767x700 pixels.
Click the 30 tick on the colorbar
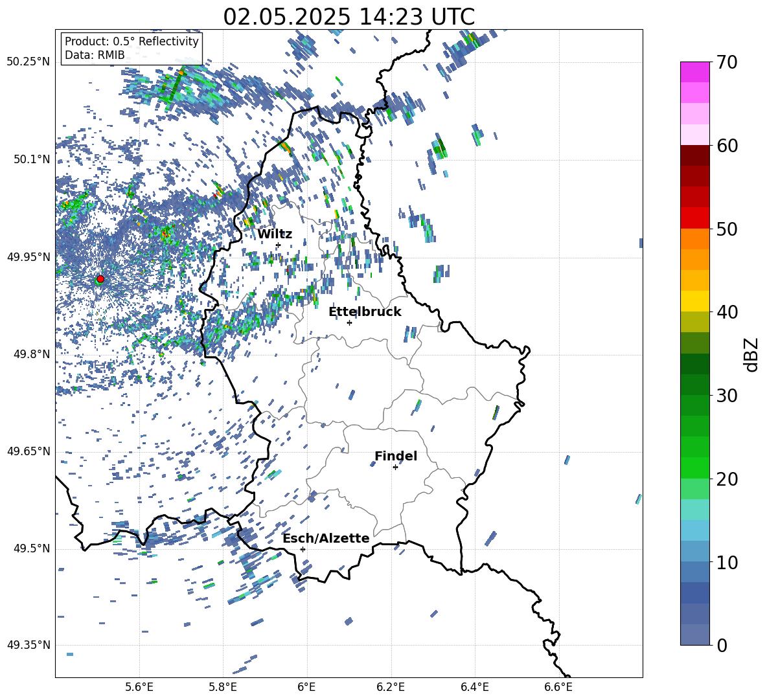point(726,396)
